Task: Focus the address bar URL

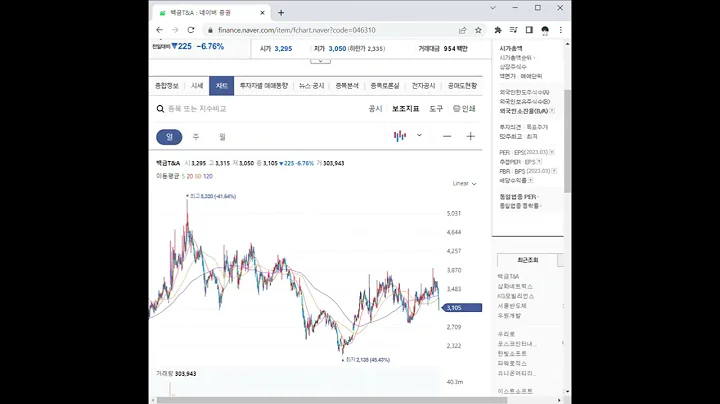Action: tap(297, 30)
